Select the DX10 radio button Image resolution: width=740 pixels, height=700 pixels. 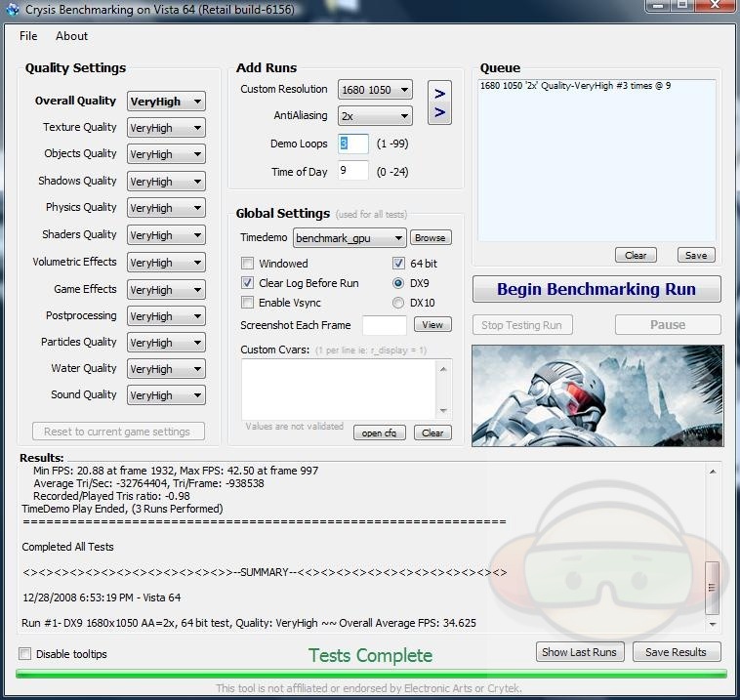tap(398, 303)
